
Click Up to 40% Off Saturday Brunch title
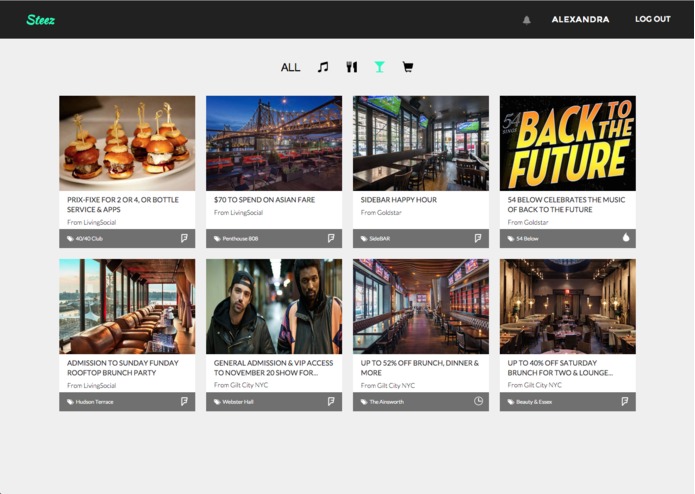point(560,368)
